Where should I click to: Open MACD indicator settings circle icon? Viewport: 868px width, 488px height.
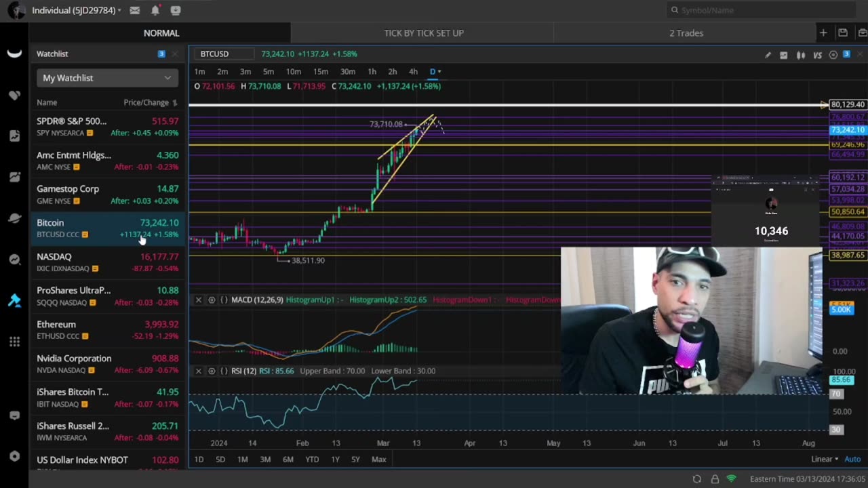212,300
